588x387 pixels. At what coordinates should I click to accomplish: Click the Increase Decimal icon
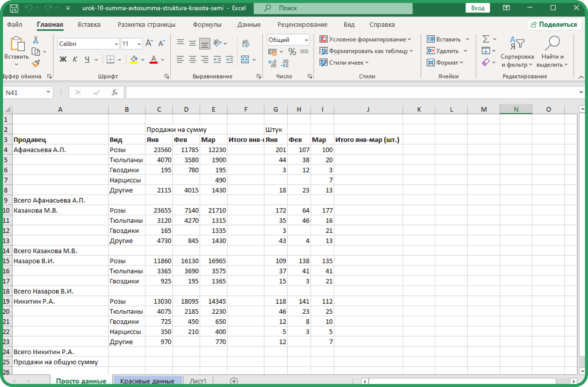(x=273, y=63)
